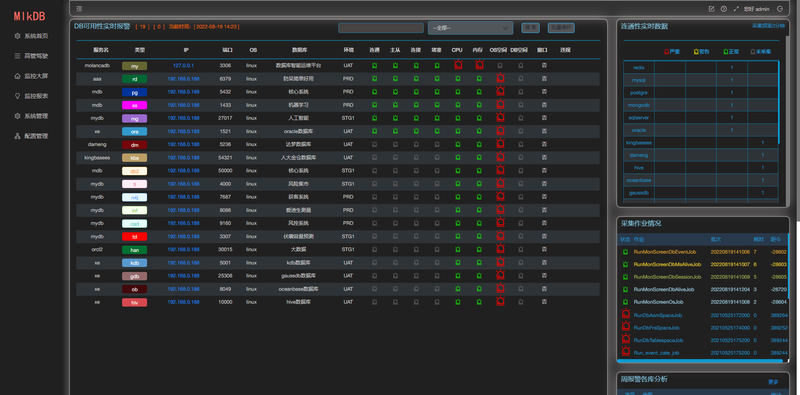Click the green status icon for RunMonScreenOsJob

[625, 302]
